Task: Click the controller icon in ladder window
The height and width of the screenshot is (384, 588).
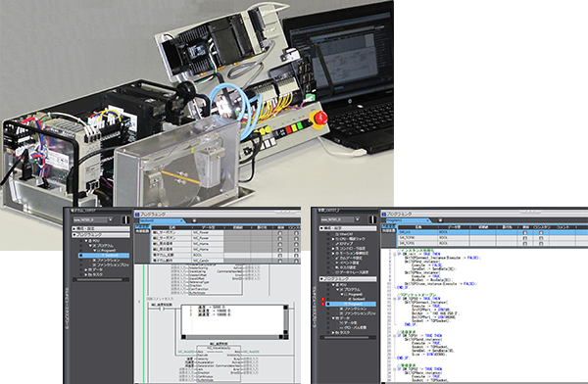Action: click(x=125, y=219)
